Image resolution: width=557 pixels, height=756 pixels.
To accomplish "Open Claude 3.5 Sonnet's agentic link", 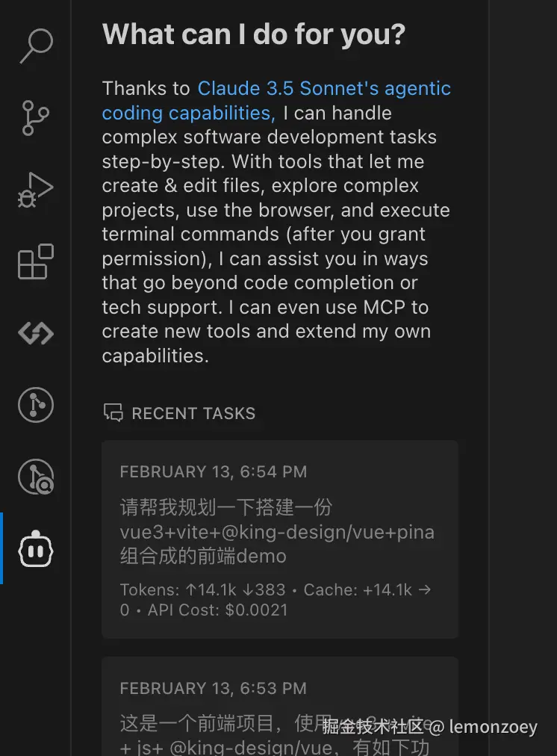I will [x=323, y=88].
